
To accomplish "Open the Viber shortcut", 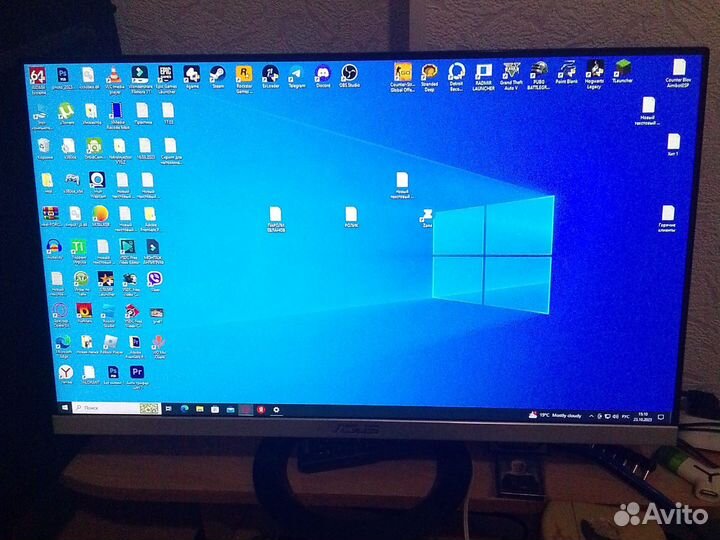I will (155, 281).
